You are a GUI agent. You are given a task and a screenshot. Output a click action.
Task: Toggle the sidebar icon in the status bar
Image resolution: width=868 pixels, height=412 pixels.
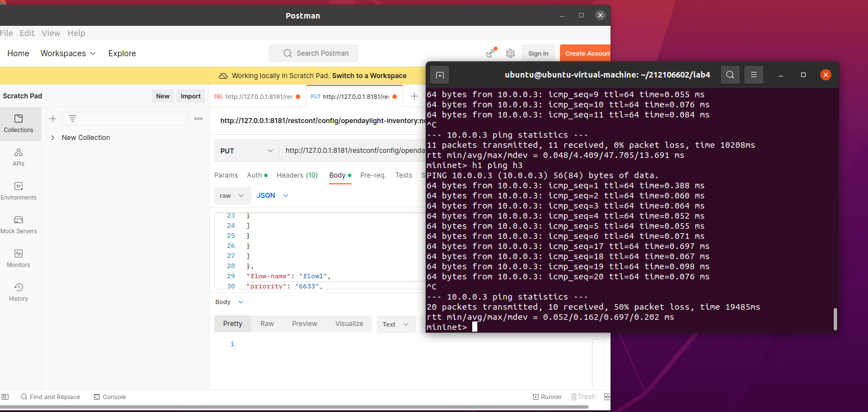point(6,397)
